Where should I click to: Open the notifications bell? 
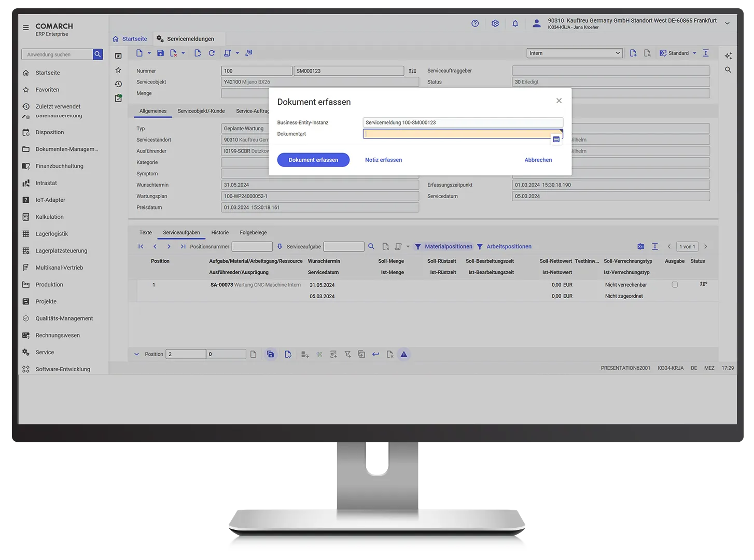point(515,23)
